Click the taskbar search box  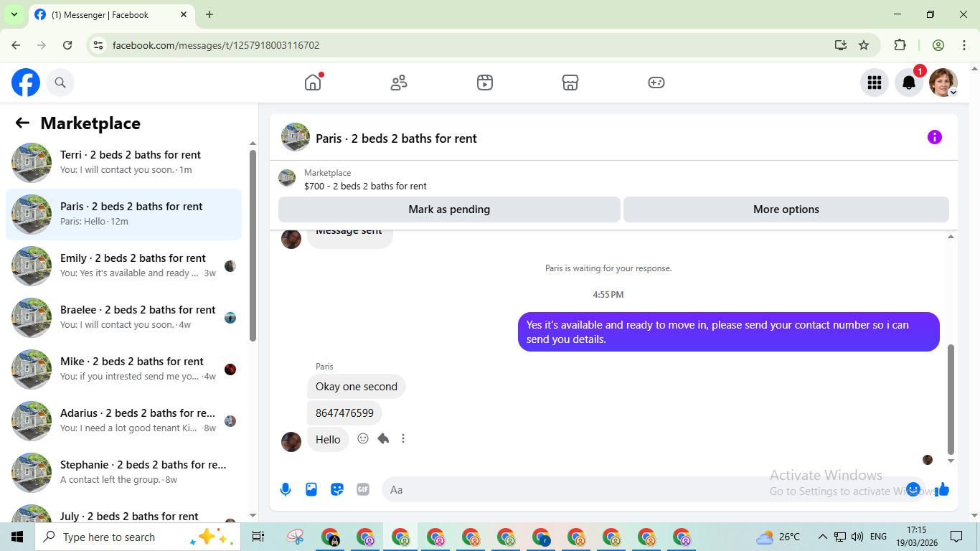coord(136,537)
